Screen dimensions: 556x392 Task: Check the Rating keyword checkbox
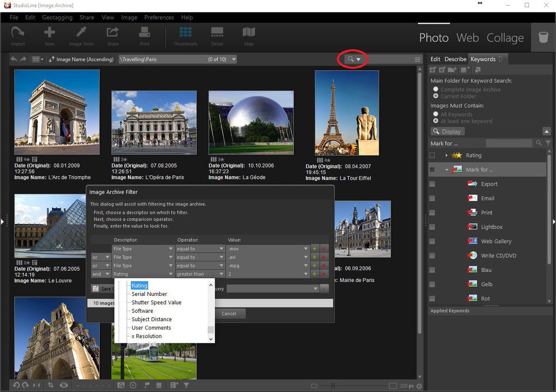click(x=432, y=156)
